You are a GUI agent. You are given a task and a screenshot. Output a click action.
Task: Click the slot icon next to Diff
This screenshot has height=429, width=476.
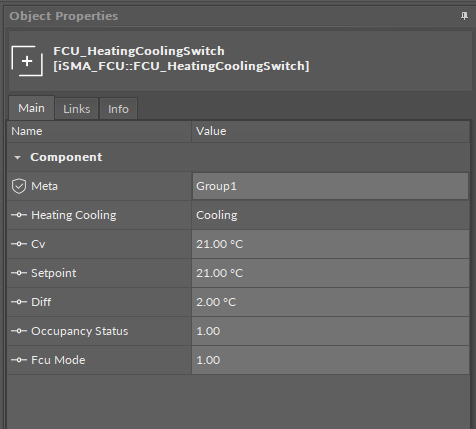pyautogui.click(x=19, y=302)
